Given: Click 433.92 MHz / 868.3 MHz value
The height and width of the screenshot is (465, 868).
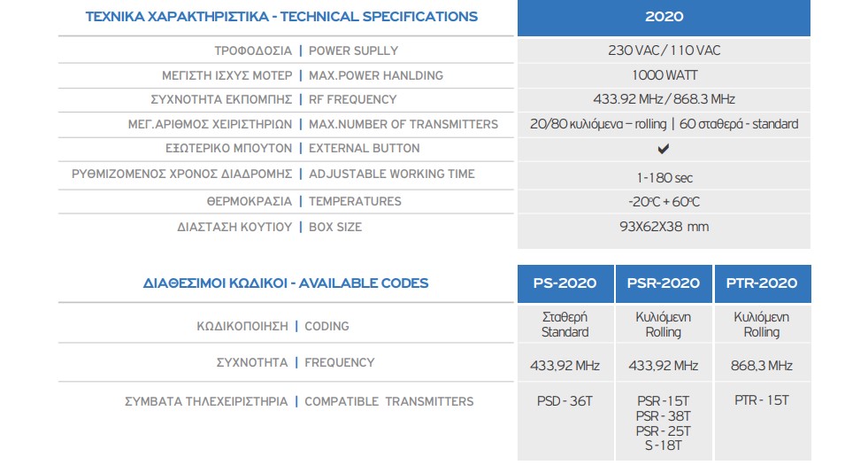Looking at the screenshot, I should (664, 99).
